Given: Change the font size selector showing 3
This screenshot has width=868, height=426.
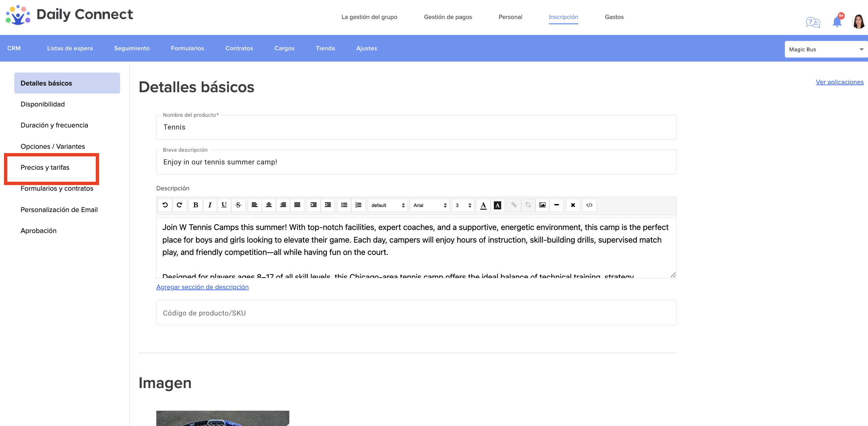Looking at the screenshot, I should tap(463, 205).
